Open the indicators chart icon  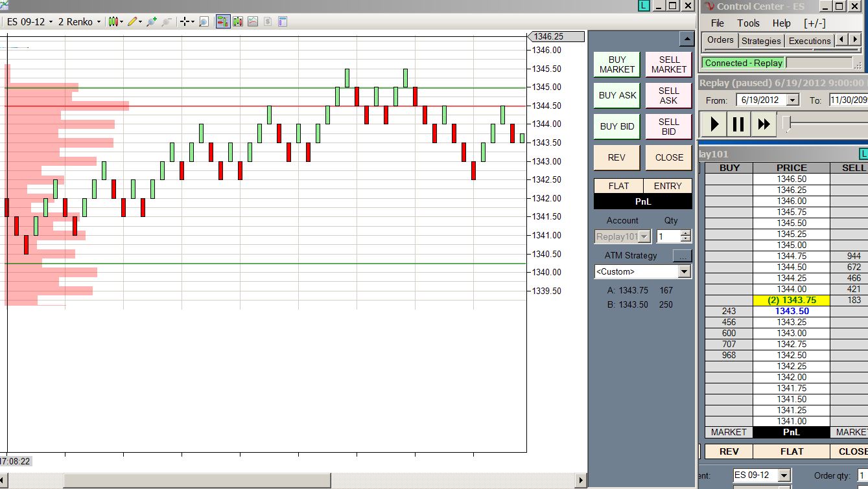[x=238, y=21]
